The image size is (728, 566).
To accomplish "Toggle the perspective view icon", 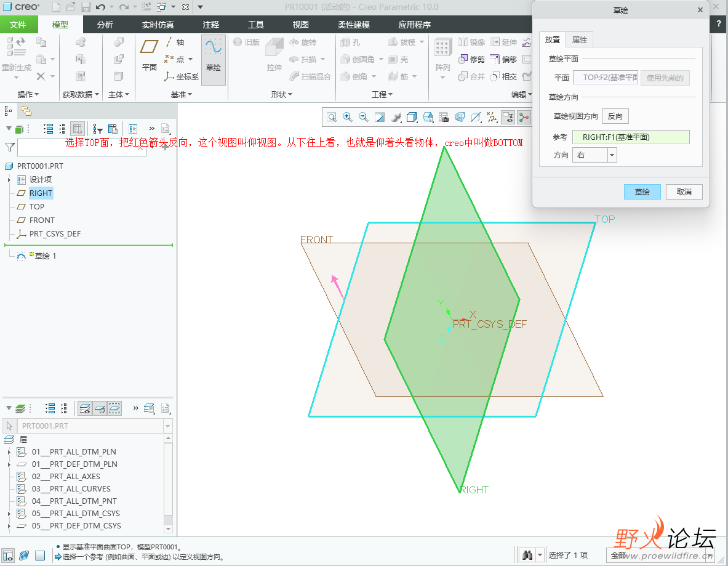I will (460, 117).
